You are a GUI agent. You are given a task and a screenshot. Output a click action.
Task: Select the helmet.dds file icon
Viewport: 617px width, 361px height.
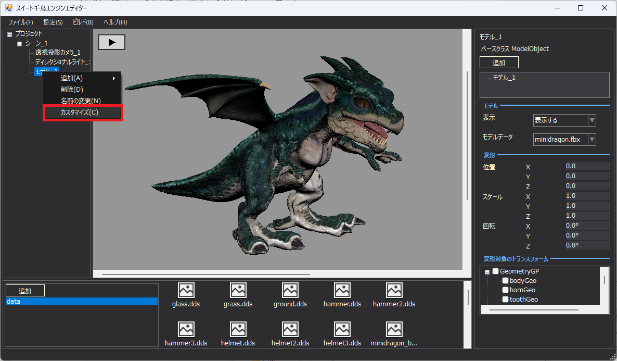(238, 329)
